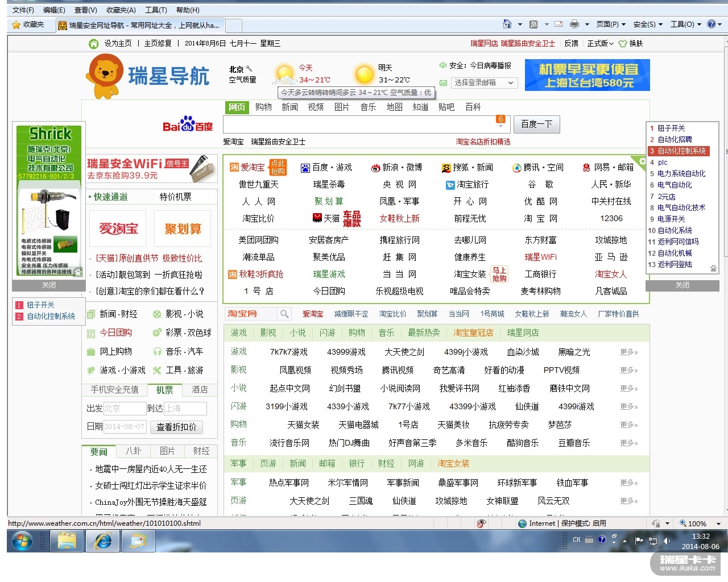Expand the 正式版 version dropdown
This screenshot has height=582, width=728.
click(x=601, y=43)
